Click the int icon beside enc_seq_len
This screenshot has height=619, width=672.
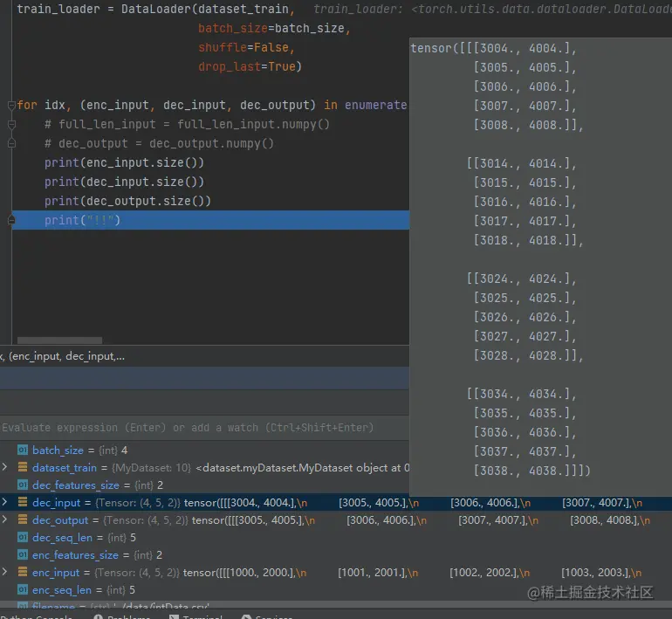(23, 589)
